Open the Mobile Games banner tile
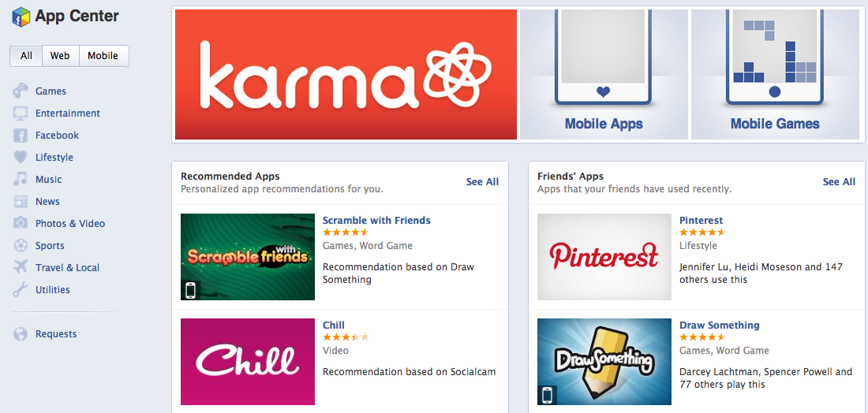 (x=775, y=74)
